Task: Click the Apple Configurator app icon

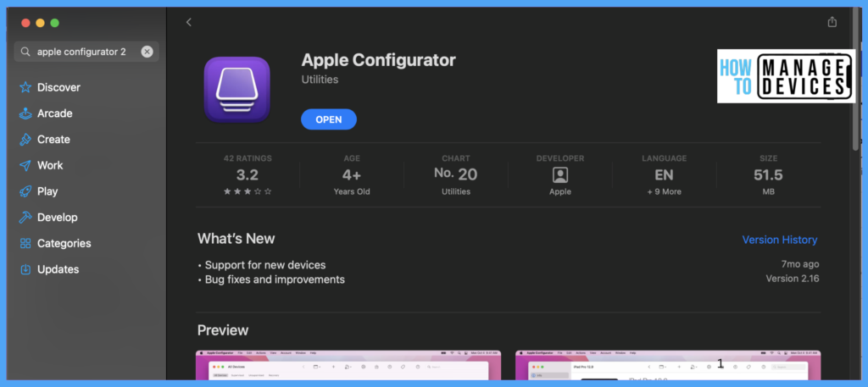Action: click(x=237, y=89)
